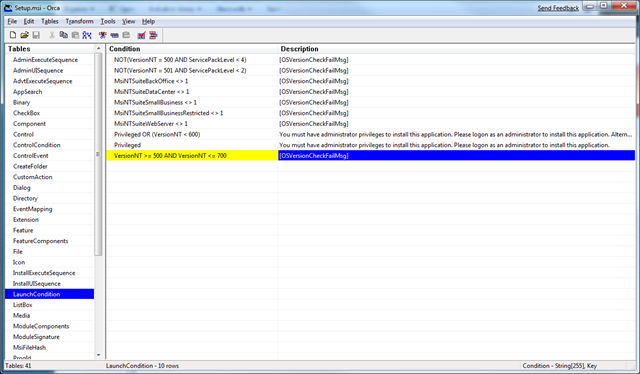Select the AdminExecuteSequence table

point(45,60)
